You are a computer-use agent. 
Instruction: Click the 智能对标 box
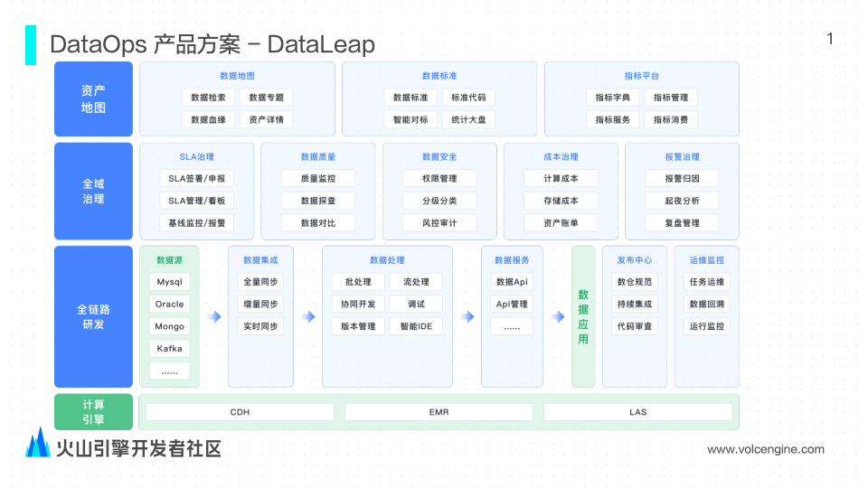pos(410,119)
